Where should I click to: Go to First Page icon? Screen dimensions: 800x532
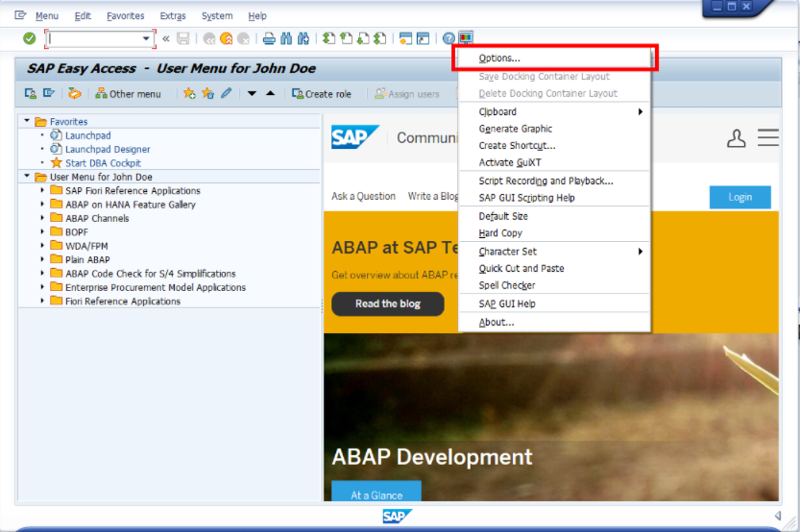click(x=329, y=38)
